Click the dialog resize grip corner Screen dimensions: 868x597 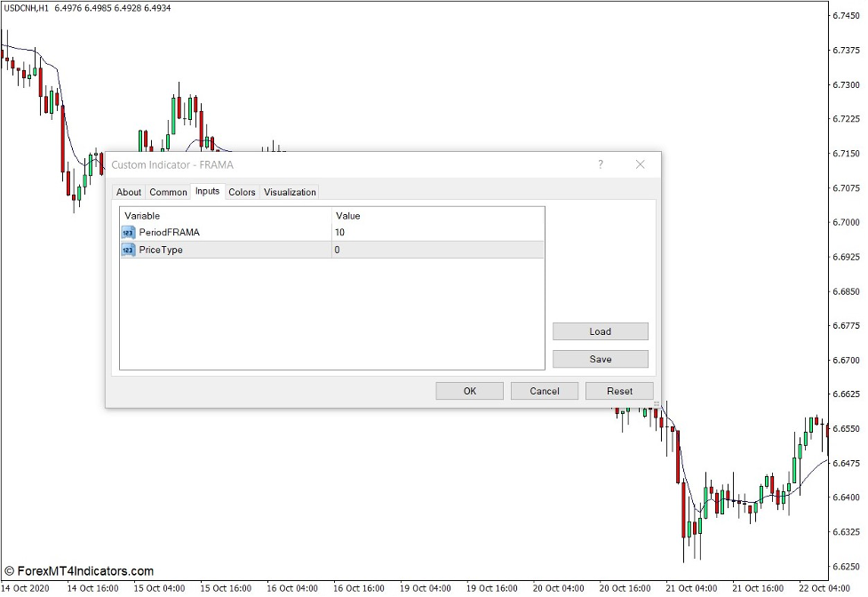tap(657, 404)
